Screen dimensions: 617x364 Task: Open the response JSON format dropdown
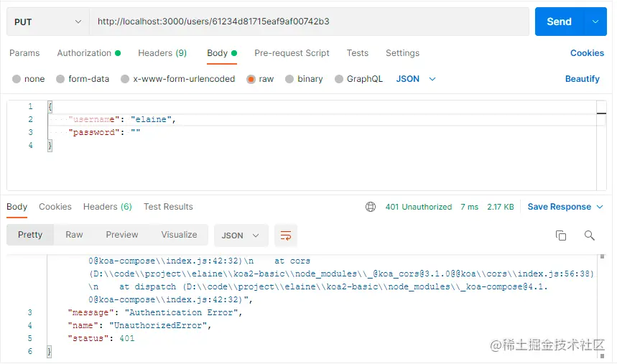(241, 235)
